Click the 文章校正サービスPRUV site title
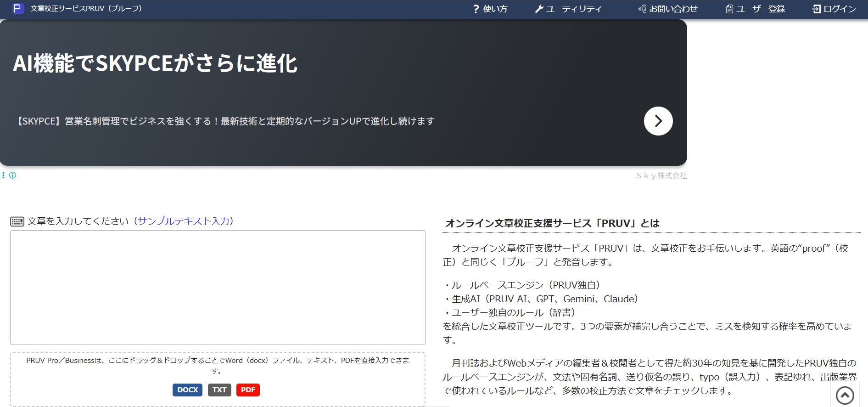This screenshot has width=868, height=407. click(x=86, y=8)
